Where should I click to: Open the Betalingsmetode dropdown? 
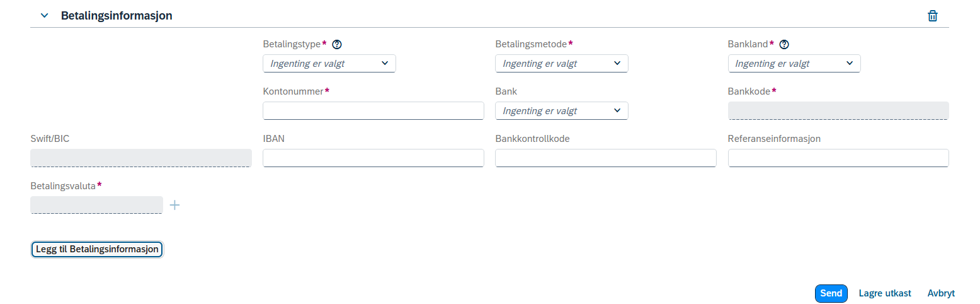[562, 63]
